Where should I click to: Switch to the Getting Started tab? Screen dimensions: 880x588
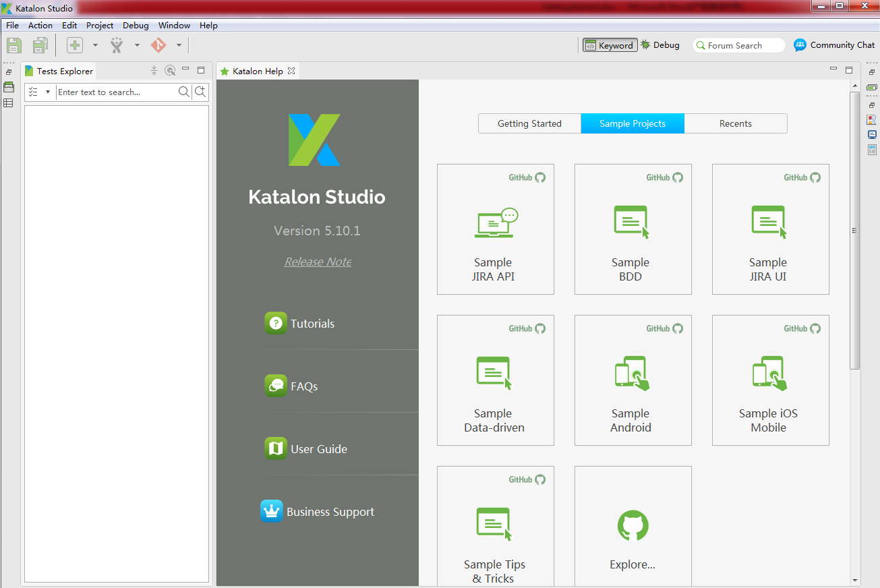point(529,123)
